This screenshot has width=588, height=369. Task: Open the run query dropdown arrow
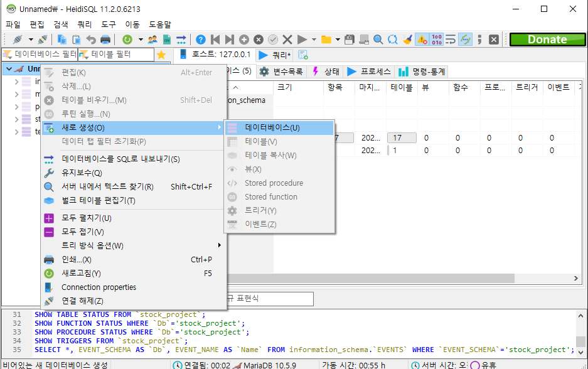(x=314, y=40)
